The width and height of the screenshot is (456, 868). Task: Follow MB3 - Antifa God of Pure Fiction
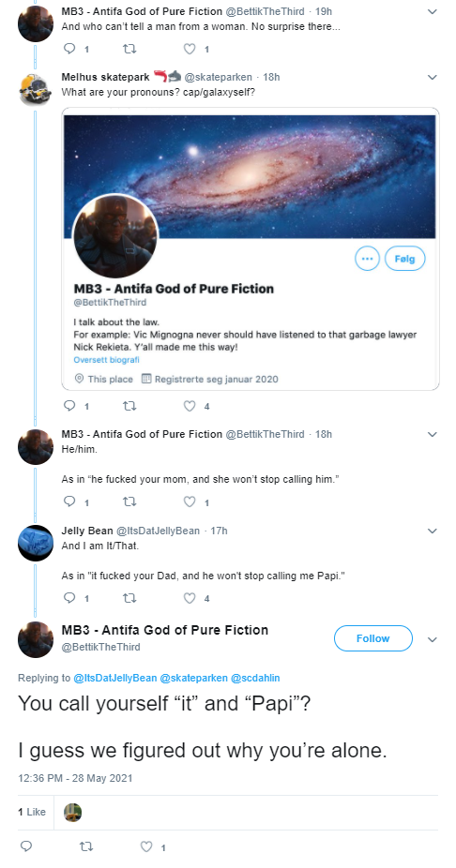click(372, 638)
